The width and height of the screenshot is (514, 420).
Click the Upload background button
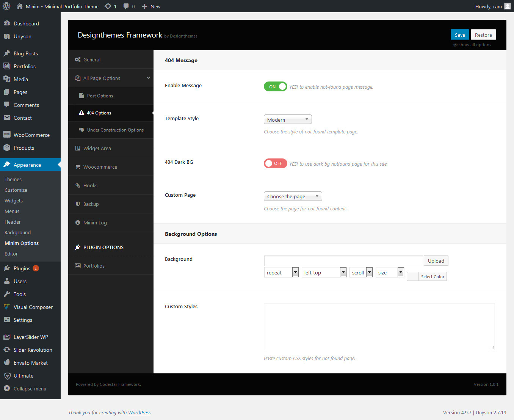[436, 261]
